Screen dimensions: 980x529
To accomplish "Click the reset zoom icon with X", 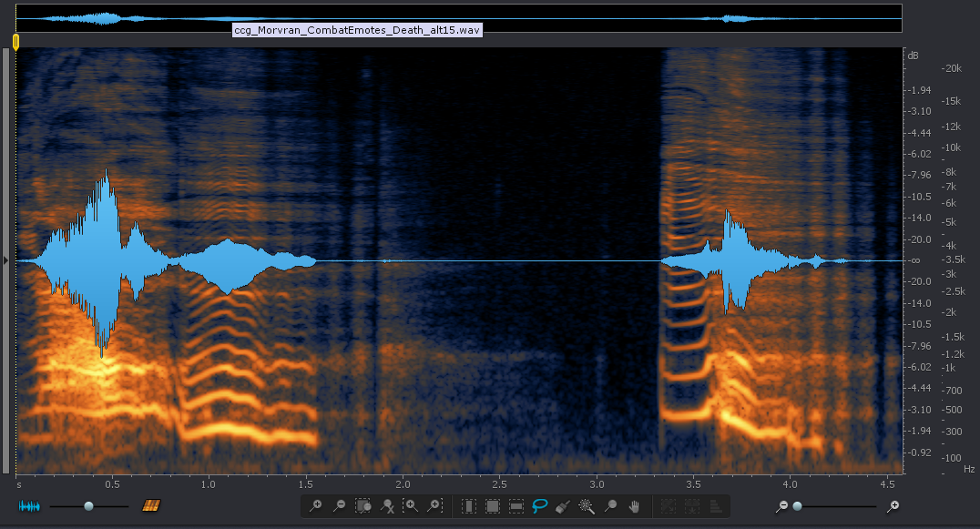I will pos(387,506).
